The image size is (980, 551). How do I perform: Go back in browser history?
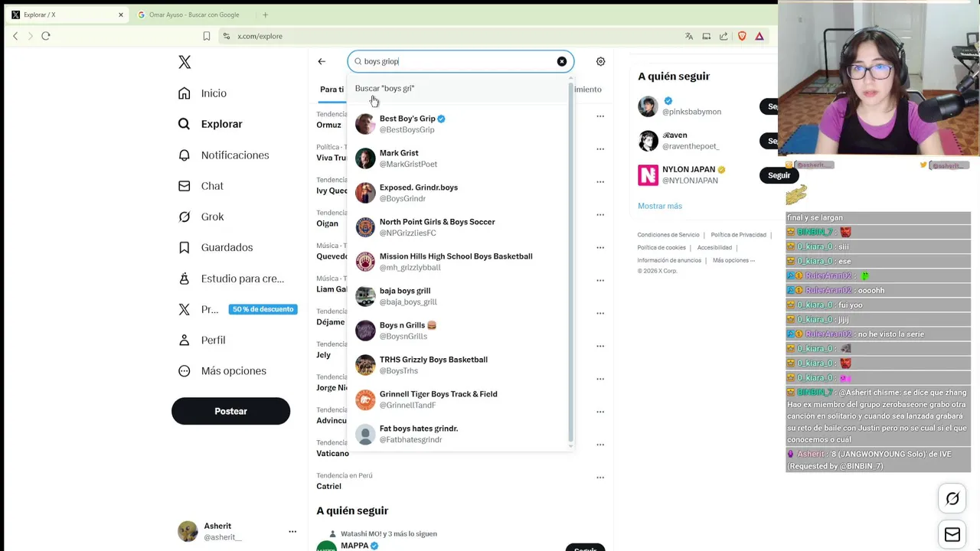15,36
